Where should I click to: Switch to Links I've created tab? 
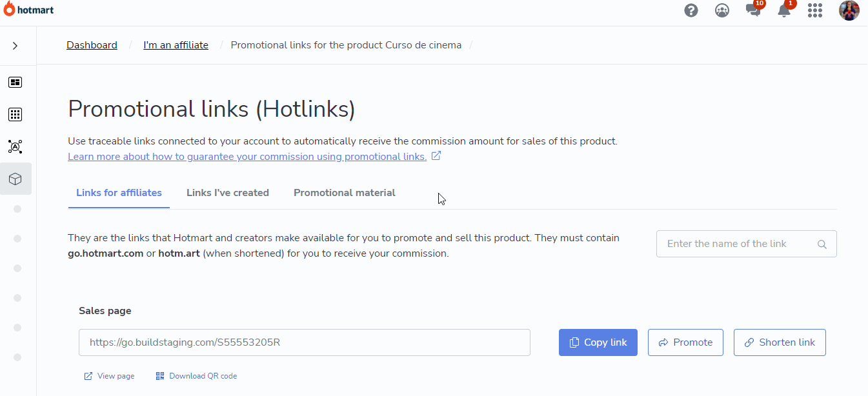(228, 193)
